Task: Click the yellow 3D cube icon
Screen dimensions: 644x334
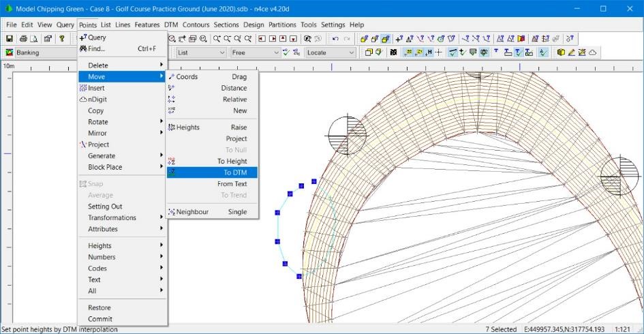Action: (561, 52)
